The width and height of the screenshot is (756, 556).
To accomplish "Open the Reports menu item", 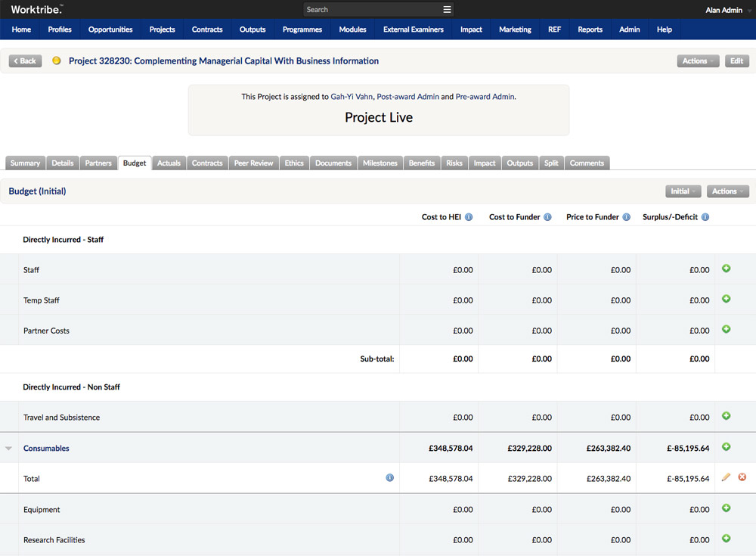I will 590,30.
